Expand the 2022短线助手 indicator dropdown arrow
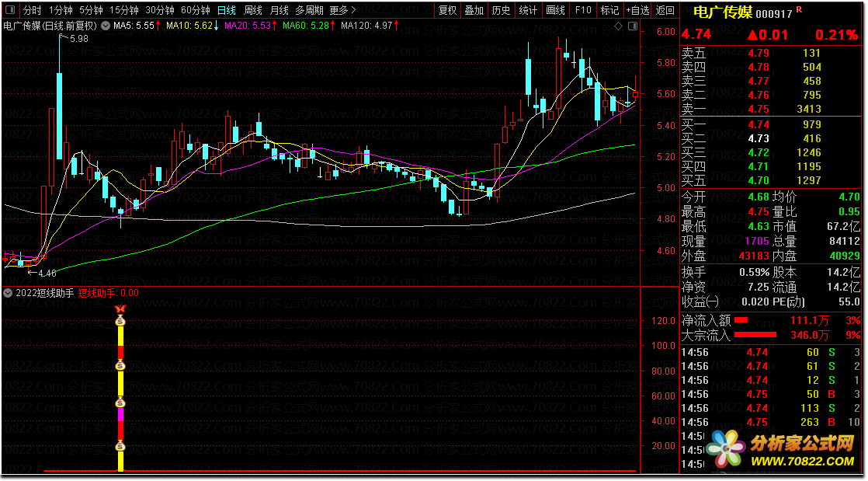Image resolution: width=868 pixels, height=481 pixels. pyautogui.click(x=8, y=293)
